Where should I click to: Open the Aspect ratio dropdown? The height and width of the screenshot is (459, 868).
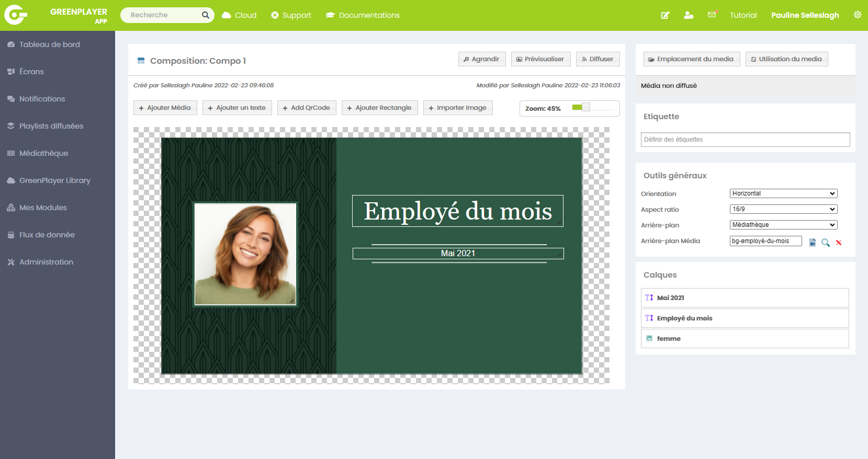pos(784,209)
